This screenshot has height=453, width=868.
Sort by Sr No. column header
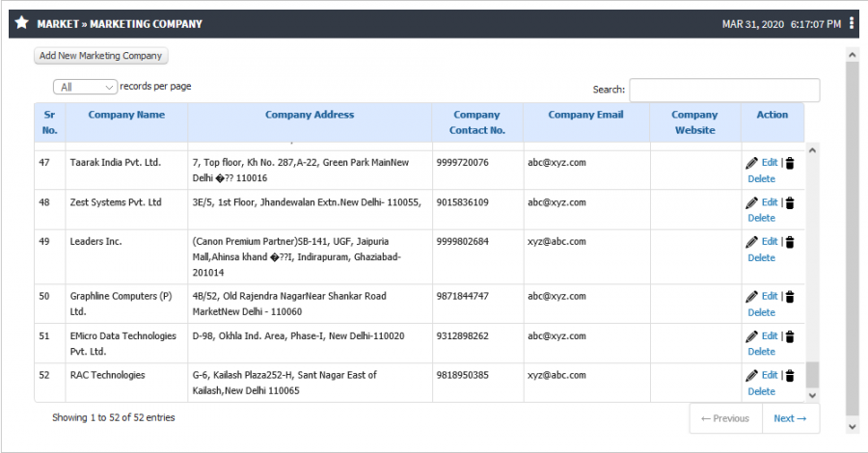49,122
